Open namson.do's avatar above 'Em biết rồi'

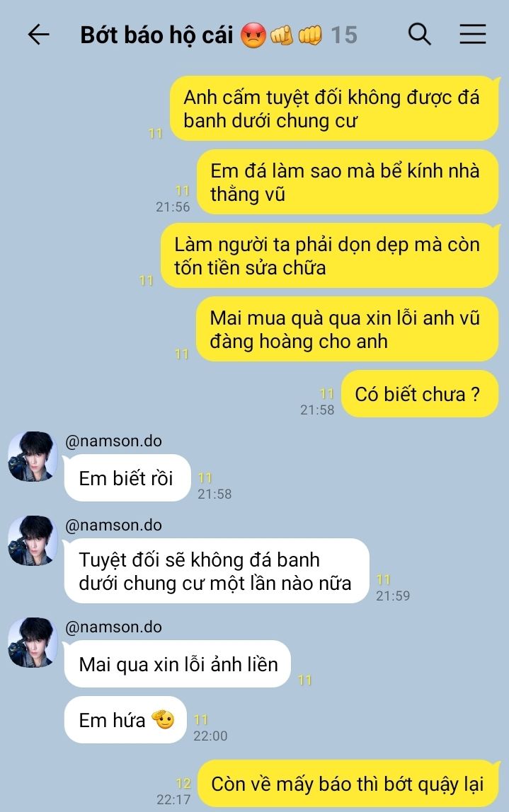point(33,456)
